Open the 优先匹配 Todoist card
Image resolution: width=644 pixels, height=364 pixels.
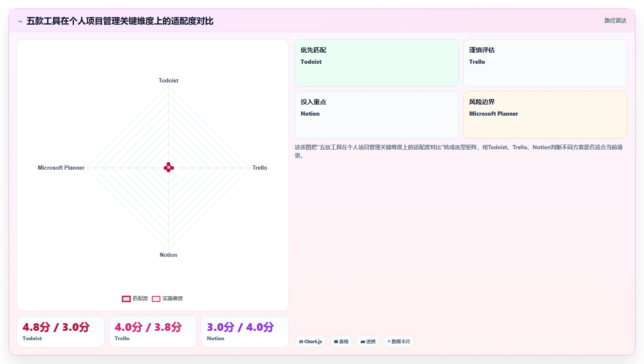(x=377, y=63)
